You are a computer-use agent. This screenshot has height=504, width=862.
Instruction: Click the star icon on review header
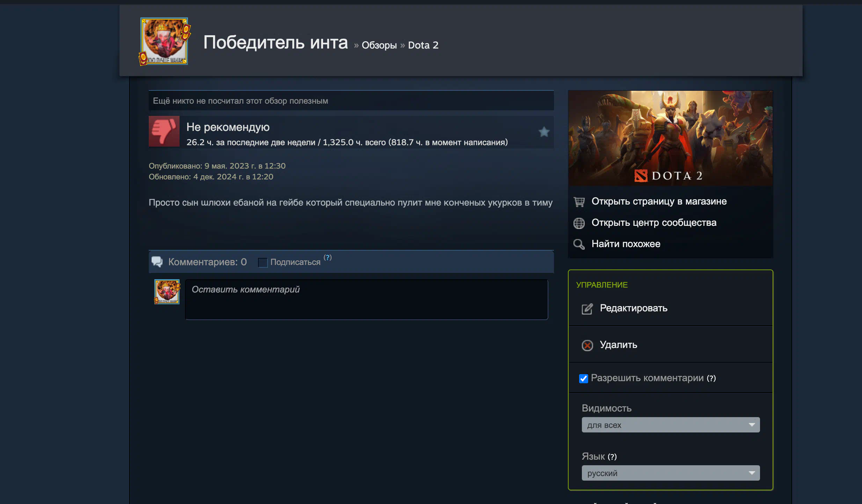(544, 132)
